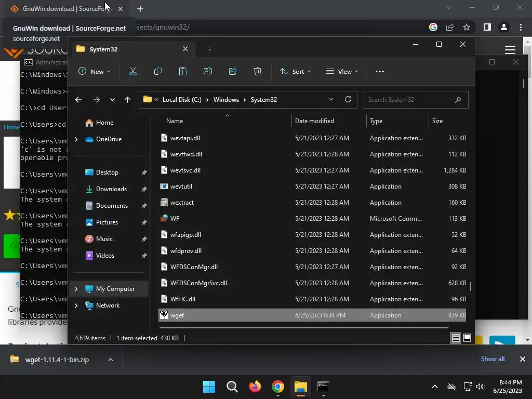Open a new Chrome tab
The image size is (532, 399).
tap(140, 9)
